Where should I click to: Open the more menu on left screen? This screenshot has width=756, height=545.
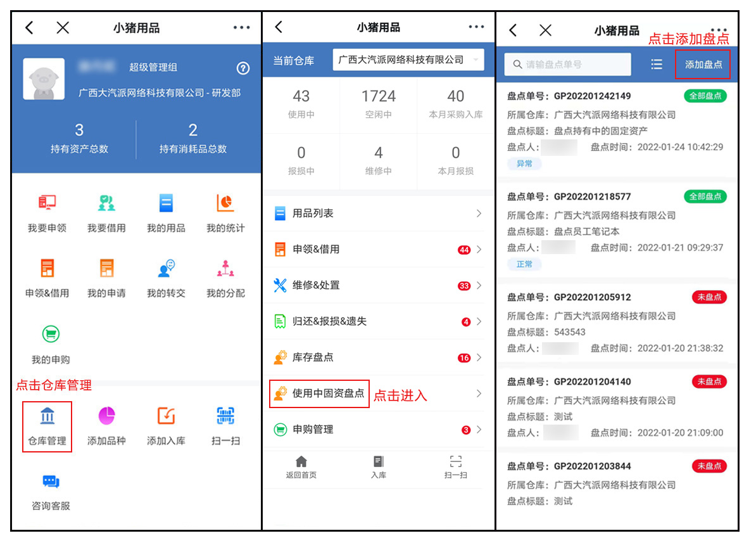(242, 27)
